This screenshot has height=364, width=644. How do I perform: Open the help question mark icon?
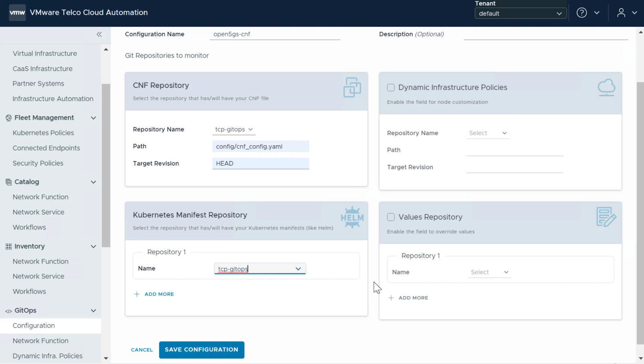click(581, 13)
